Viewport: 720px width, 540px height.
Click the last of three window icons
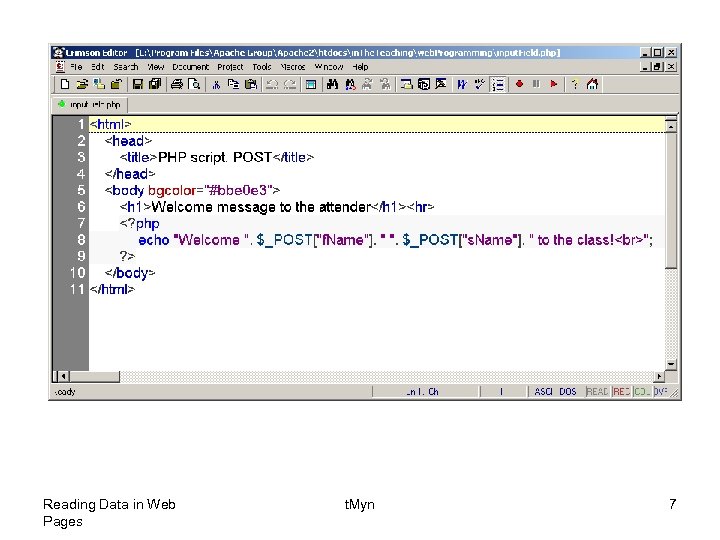pos(441,84)
